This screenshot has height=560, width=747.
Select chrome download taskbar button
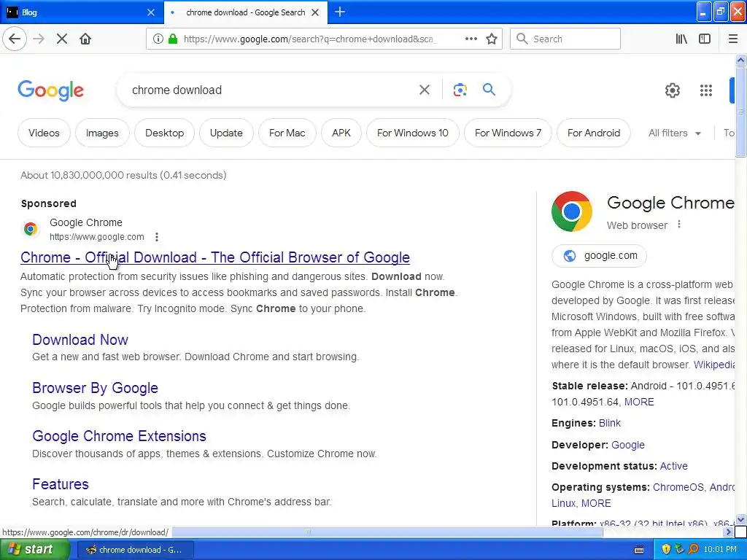[134, 550]
